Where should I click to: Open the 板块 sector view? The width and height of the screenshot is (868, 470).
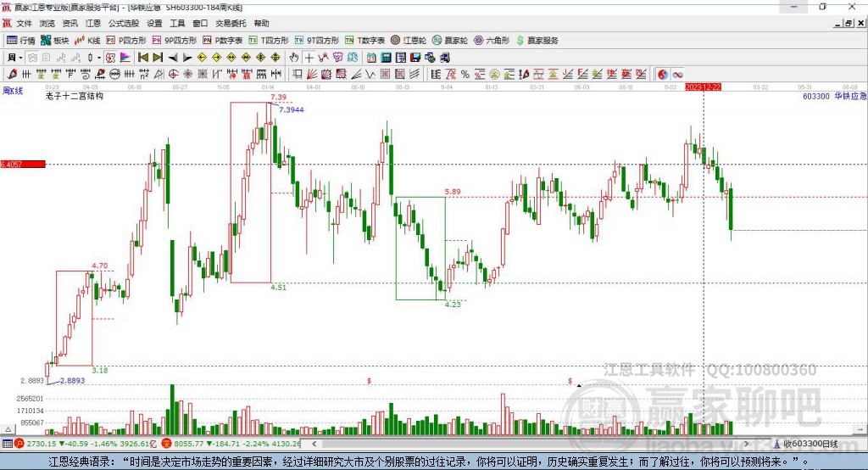[54, 41]
